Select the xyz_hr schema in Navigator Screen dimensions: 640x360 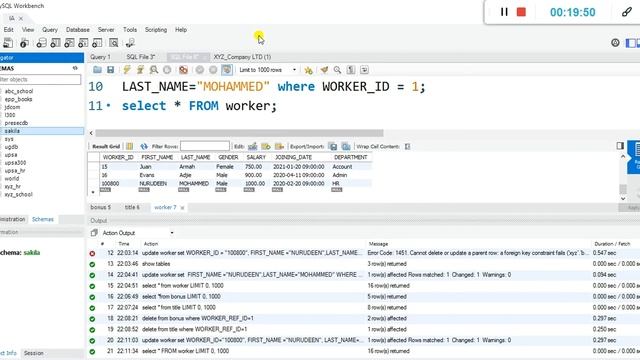[x=12, y=187]
